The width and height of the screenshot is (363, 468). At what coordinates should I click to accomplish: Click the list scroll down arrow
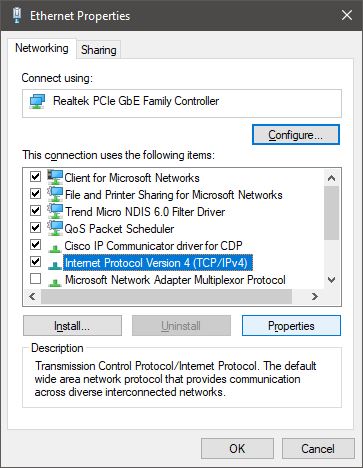pos(331,280)
